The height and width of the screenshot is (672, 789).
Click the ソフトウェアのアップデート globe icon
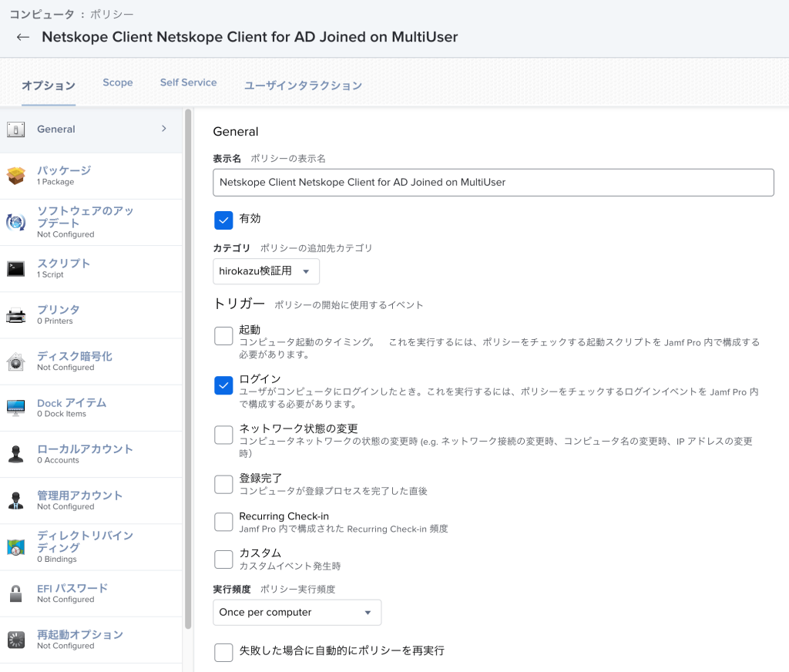(15, 222)
